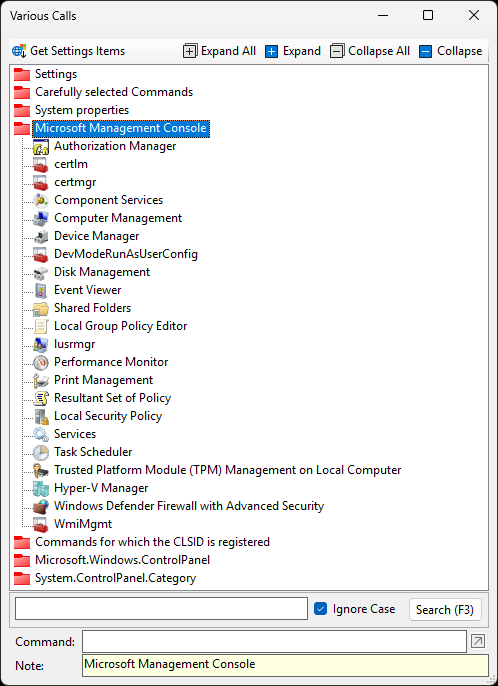
Task: Click the Performance Monitor gauge icon
Action: coord(41,362)
